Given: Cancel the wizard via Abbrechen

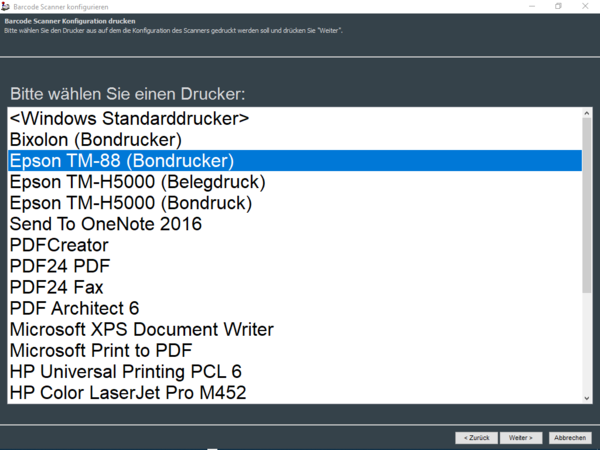Looking at the screenshot, I should point(570,437).
